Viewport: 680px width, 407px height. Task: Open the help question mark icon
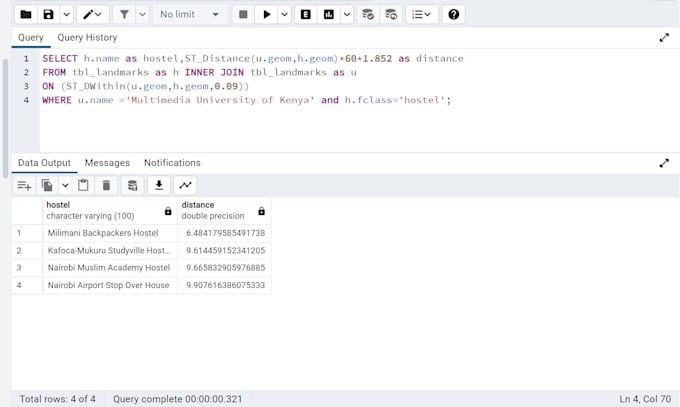tap(454, 14)
